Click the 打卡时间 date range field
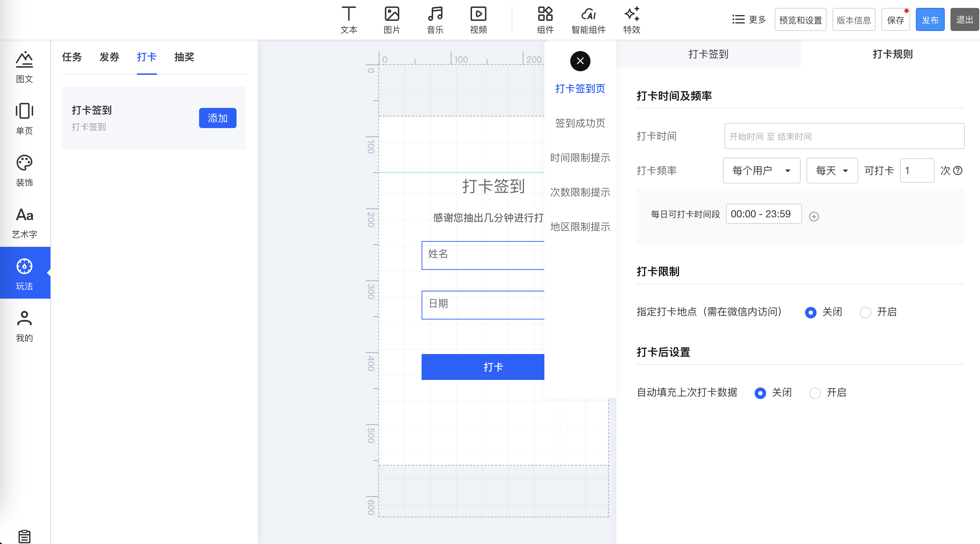The height and width of the screenshot is (544, 980). click(844, 136)
